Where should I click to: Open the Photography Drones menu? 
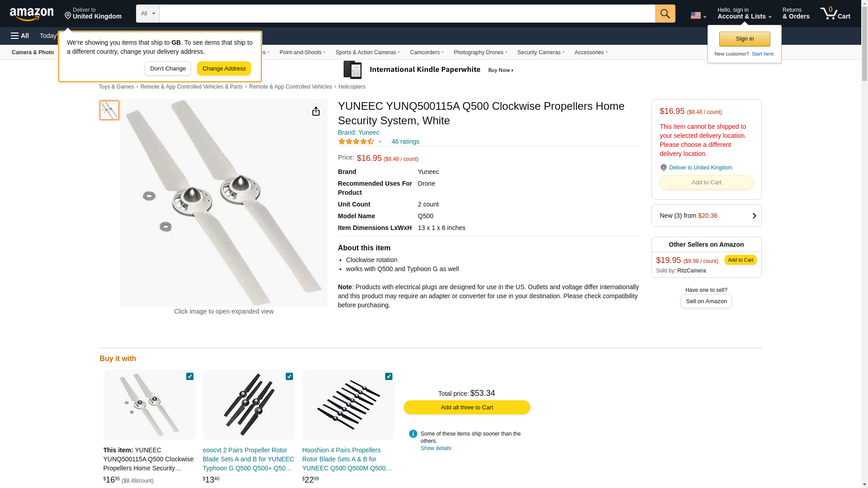[x=480, y=52]
